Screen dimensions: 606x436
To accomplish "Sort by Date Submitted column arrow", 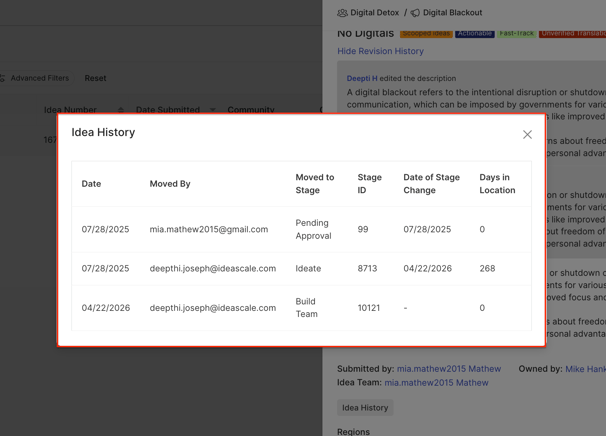I will pos(213,110).
